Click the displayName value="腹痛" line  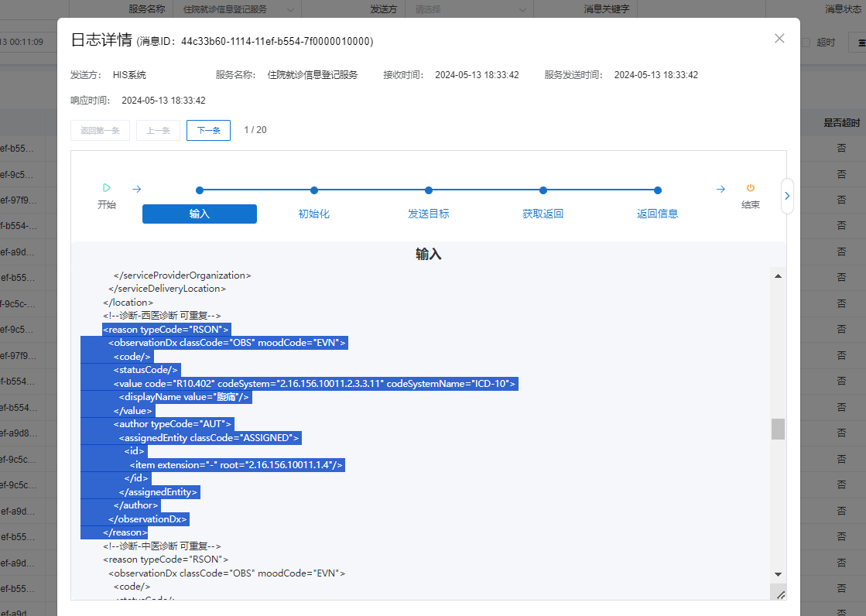tap(184, 397)
